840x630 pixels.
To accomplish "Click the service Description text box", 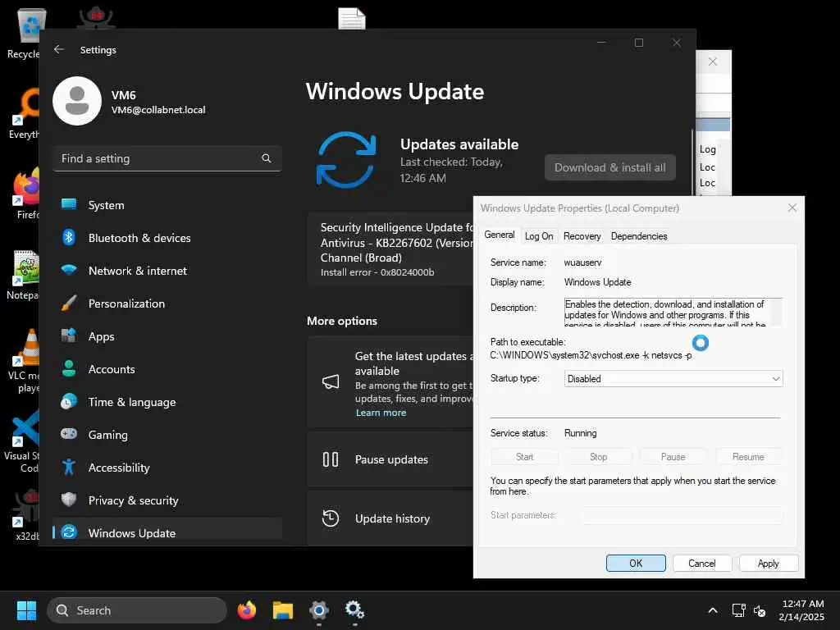I will coord(673,312).
